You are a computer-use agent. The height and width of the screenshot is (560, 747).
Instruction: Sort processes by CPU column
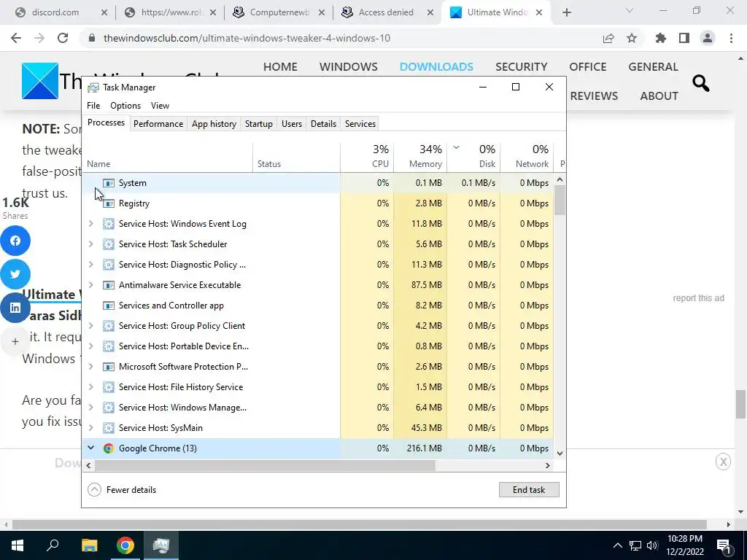[x=367, y=157]
